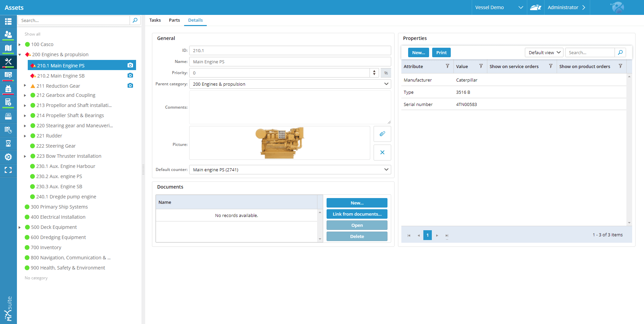Click Link from documents button
644x324 pixels.
click(x=357, y=214)
